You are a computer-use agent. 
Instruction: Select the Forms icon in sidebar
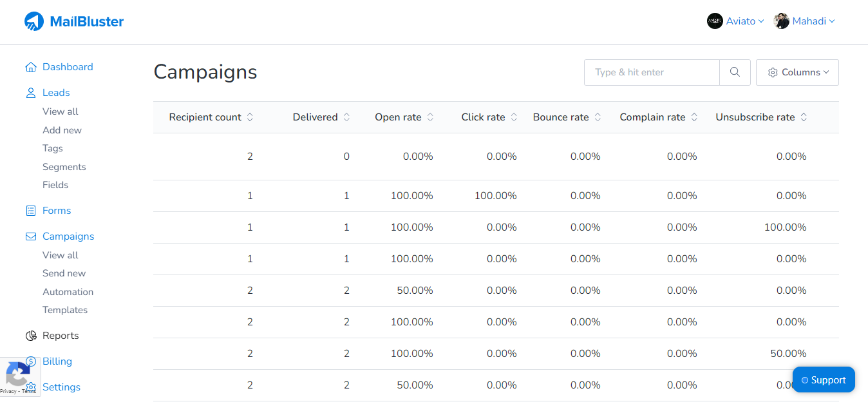[x=31, y=210]
